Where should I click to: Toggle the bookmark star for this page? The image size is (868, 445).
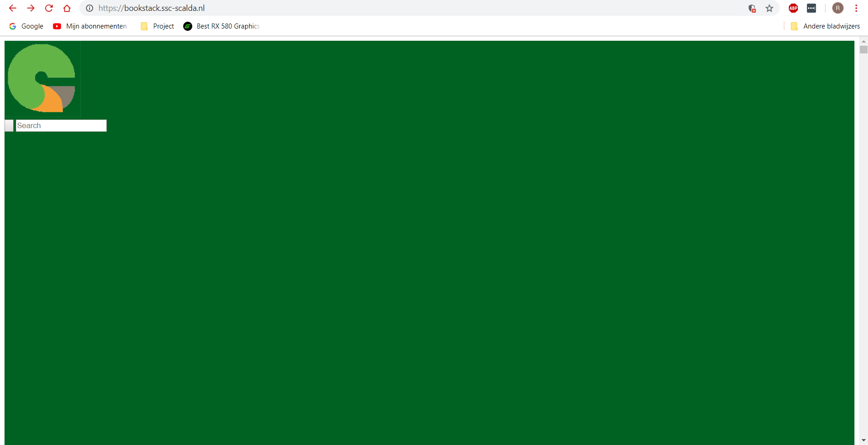click(769, 8)
